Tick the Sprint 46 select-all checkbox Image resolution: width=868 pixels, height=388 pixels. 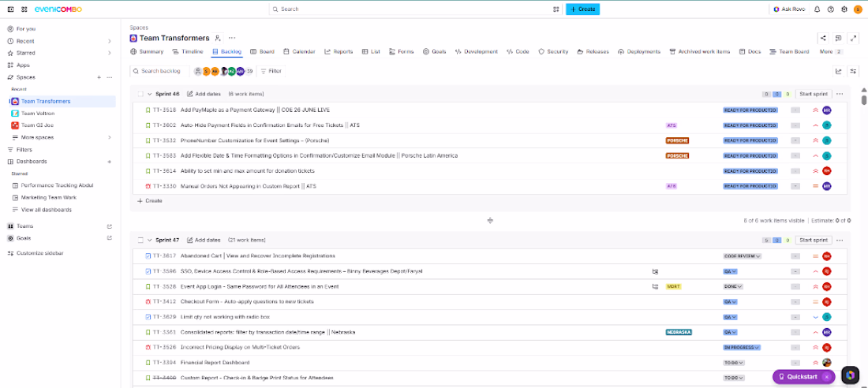tap(140, 94)
